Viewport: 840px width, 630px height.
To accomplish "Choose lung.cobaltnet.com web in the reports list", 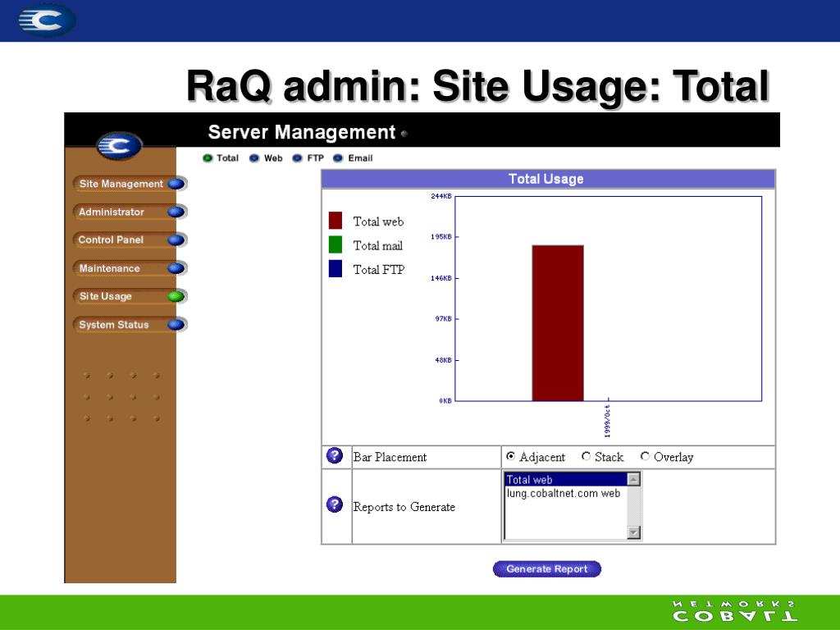I will coord(566,493).
